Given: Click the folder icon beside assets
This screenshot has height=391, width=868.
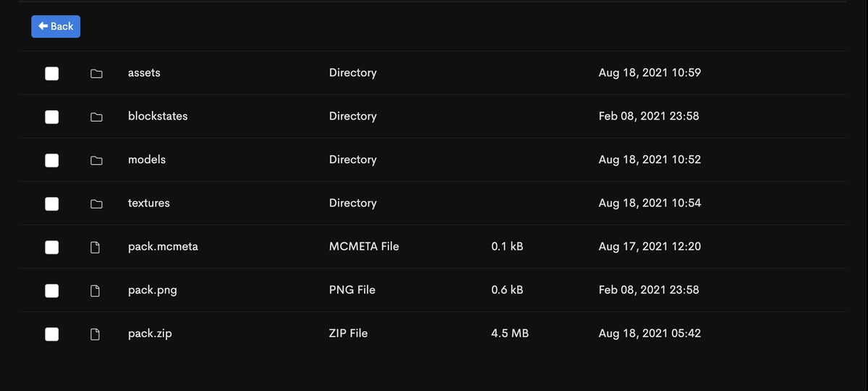Looking at the screenshot, I should pos(95,73).
